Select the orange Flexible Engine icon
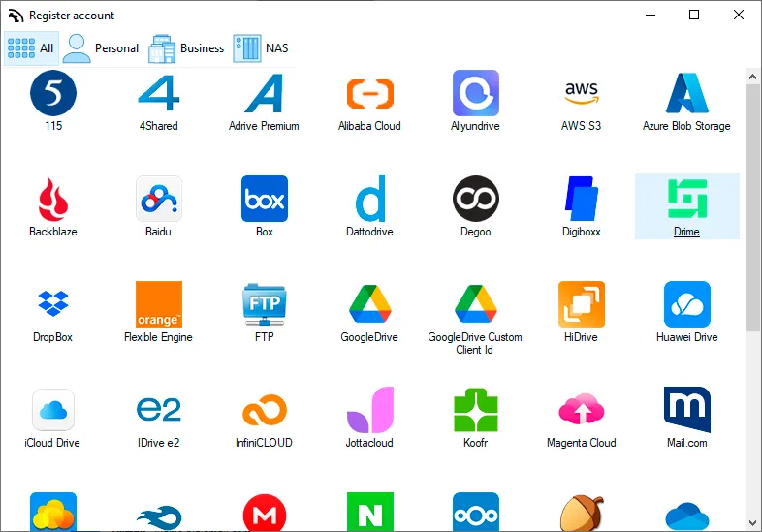This screenshot has width=762, height=532. click(158, 304)
